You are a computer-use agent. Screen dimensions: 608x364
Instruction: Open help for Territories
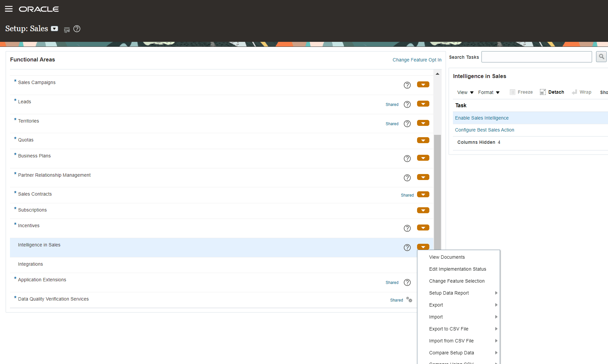click(407, 124)
